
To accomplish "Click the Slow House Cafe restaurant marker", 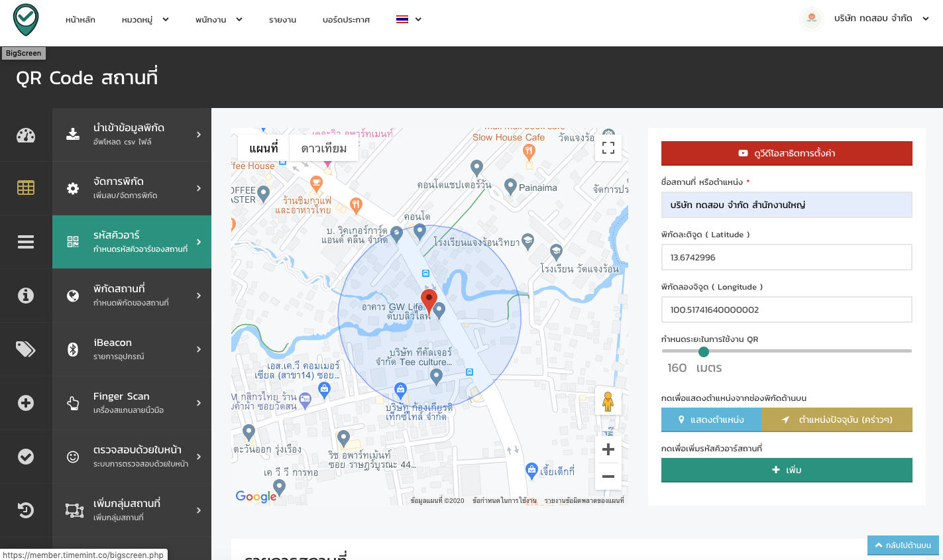I will (x=529, y=152).
